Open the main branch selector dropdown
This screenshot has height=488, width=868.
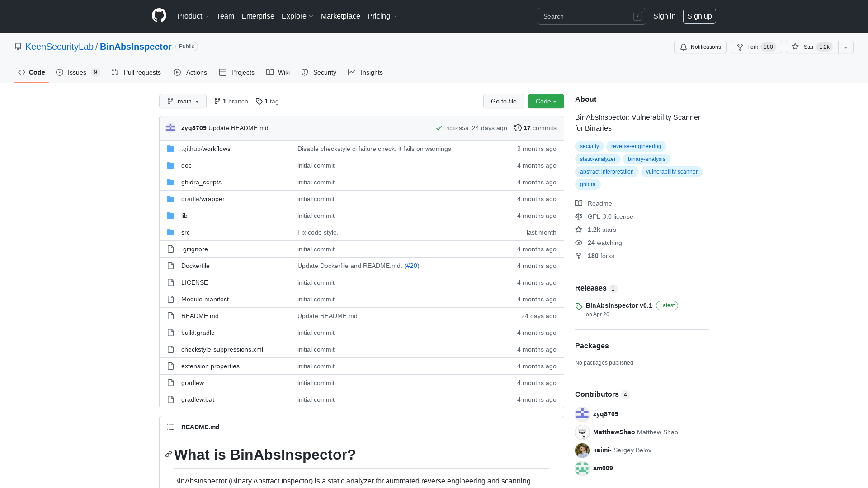[183, 101]
